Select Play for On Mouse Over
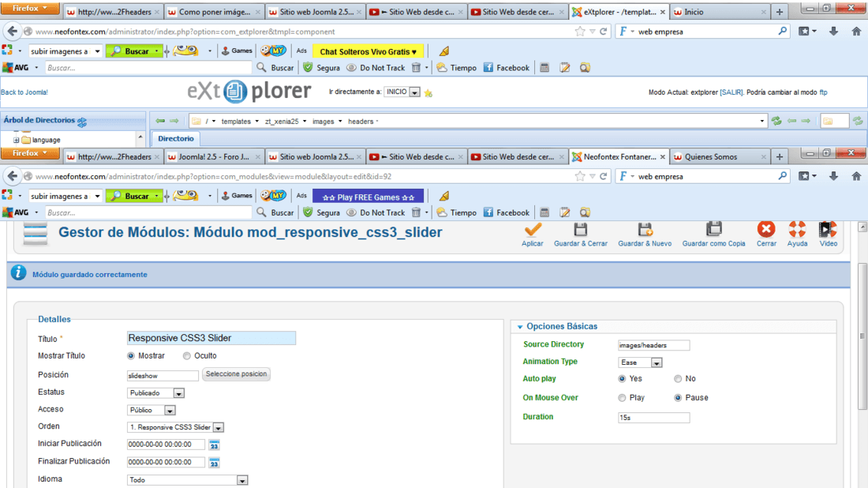The image size is (868, 488). pos(622,398)
